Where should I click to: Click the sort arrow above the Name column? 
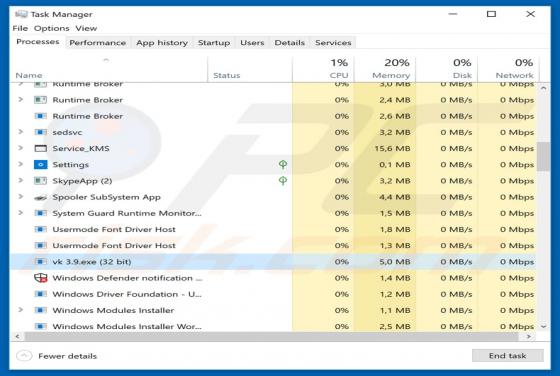106,60
